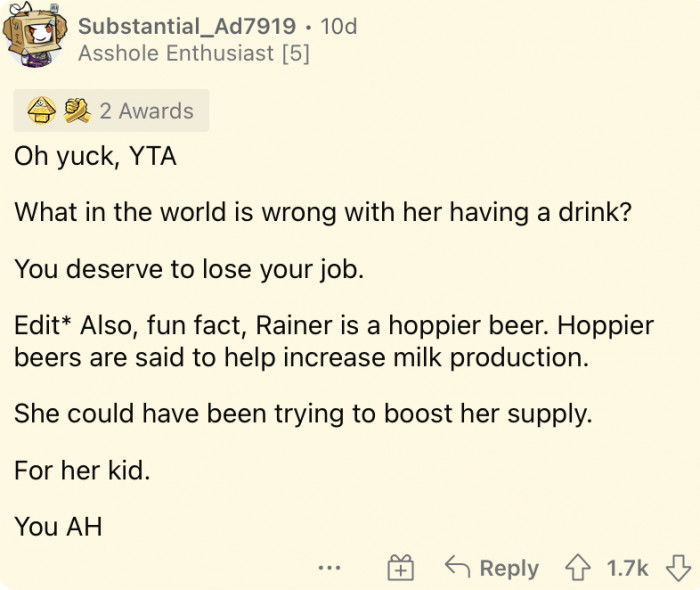Click the second award icon beside it
The height and width of the screenshot is (590, 700).
(75, 111)
